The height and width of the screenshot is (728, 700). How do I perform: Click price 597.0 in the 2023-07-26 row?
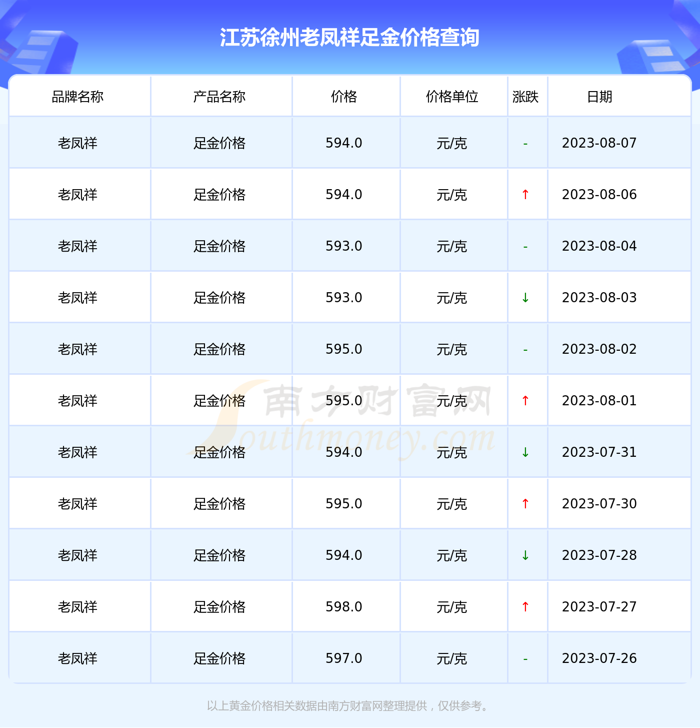point(344,658)
